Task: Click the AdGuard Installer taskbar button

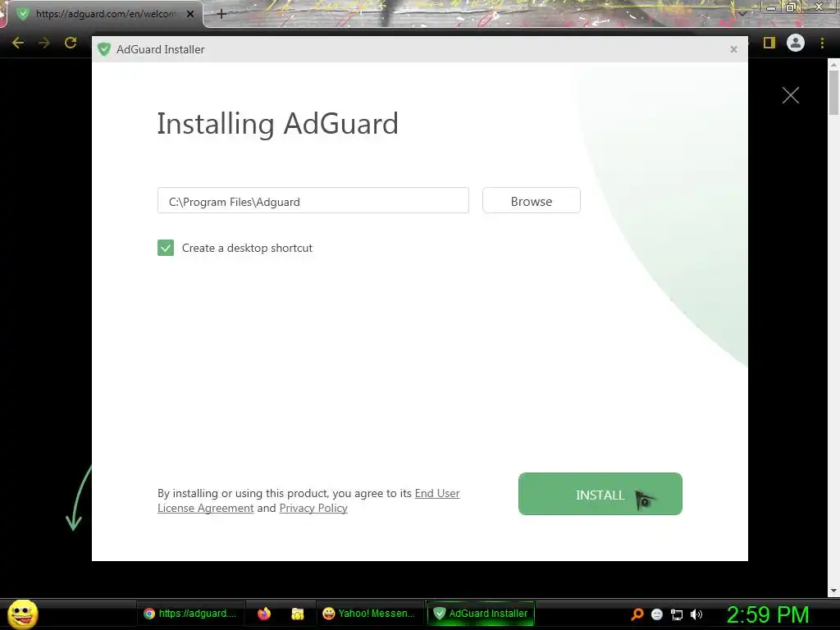Action: 481,614
